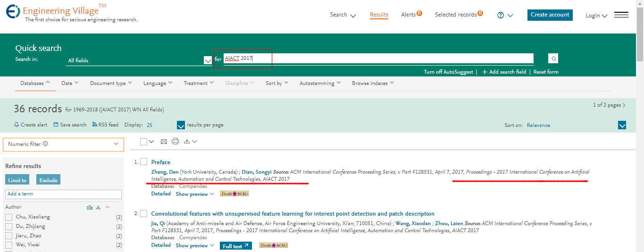Screen dimensions: 644x252
Task: Click Findit NCKU badge for Preface record
Action: pyautogui.click(x=234, y=193)
